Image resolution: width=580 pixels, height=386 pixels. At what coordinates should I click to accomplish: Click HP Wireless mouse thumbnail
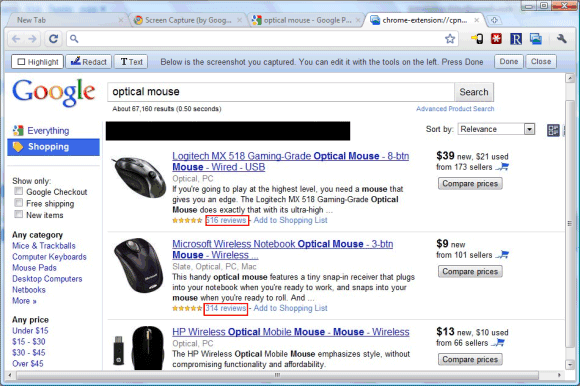coord(139,348)
